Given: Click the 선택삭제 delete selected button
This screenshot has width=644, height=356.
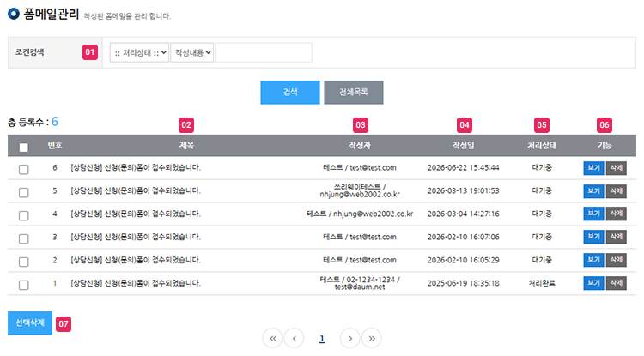Looking at the screenshot, I should [30, 323].
